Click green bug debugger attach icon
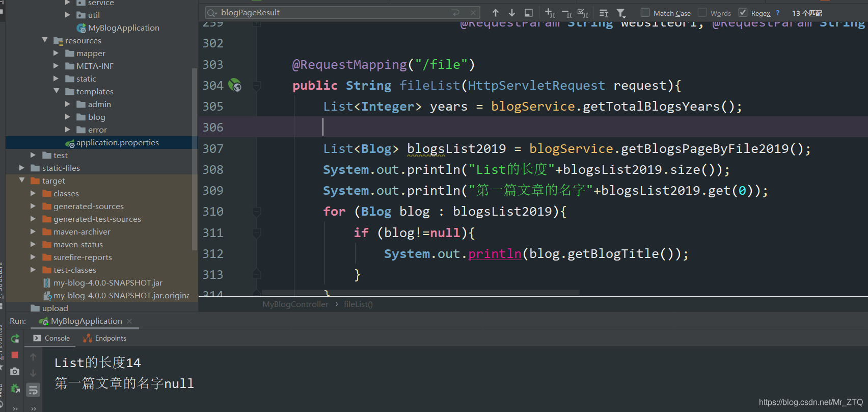This screenshot has height=412, width=868. (x=15, y=389)
